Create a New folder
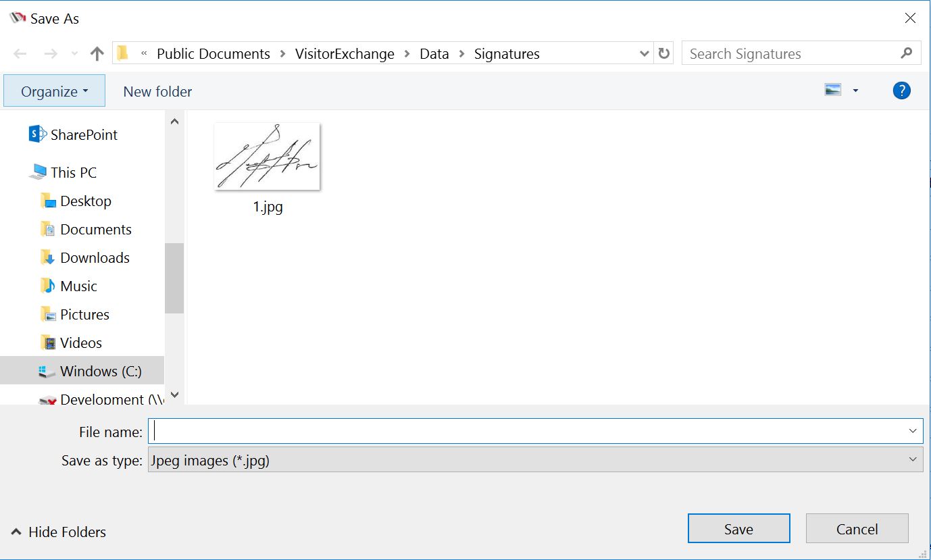Screen dimensions: 931x560 click(157, 91)
